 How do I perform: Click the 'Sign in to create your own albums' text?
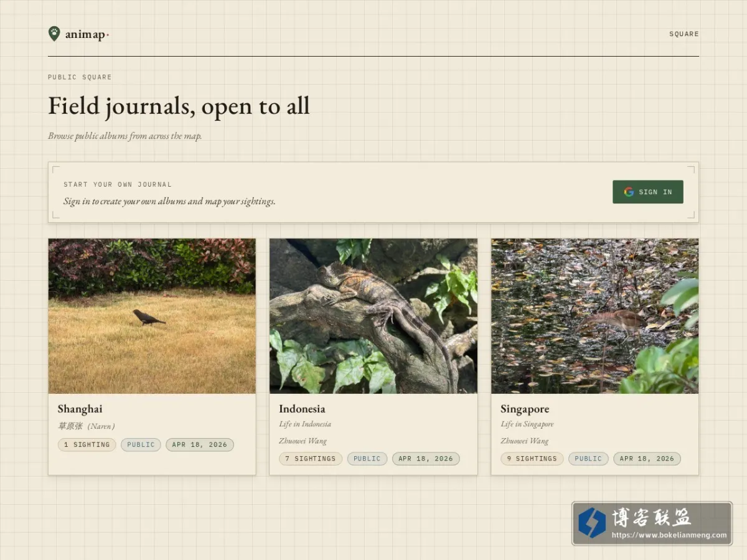pos(169,202)
